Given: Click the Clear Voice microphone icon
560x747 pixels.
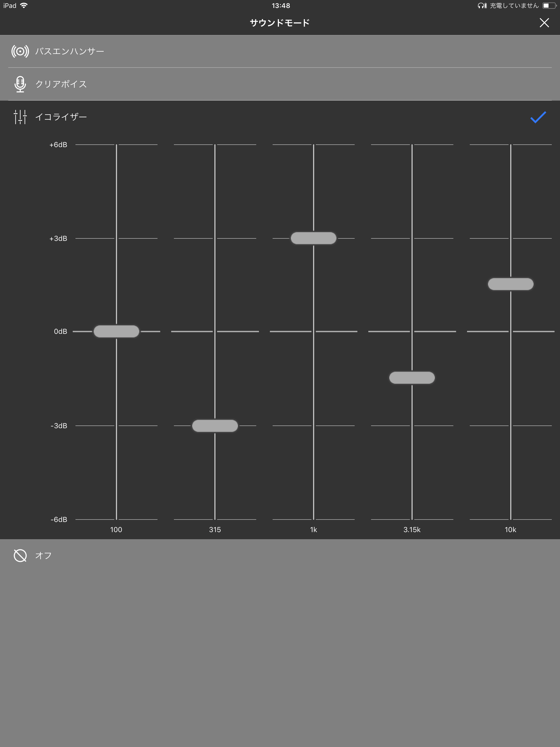Looking at the screenshot, I should pyautogui.click(x=20, y=84).
